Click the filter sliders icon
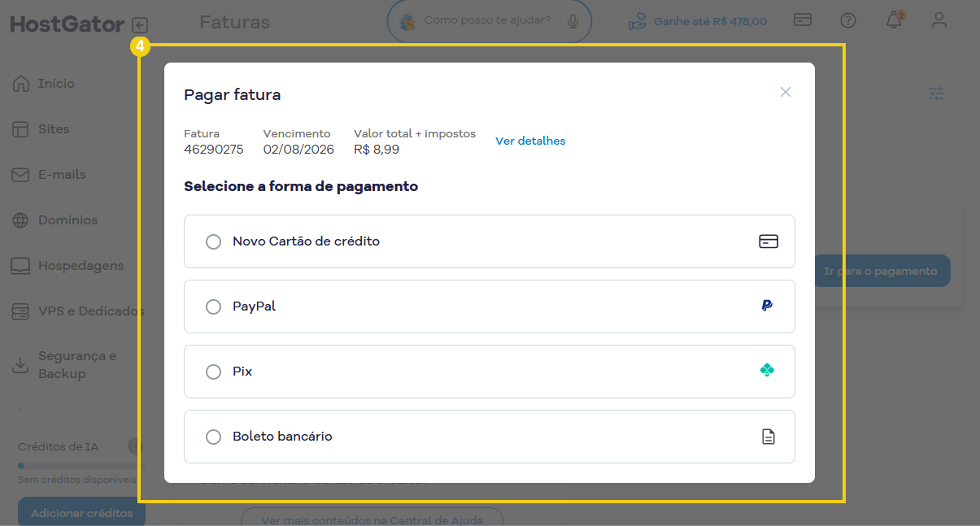 (937, 93)
